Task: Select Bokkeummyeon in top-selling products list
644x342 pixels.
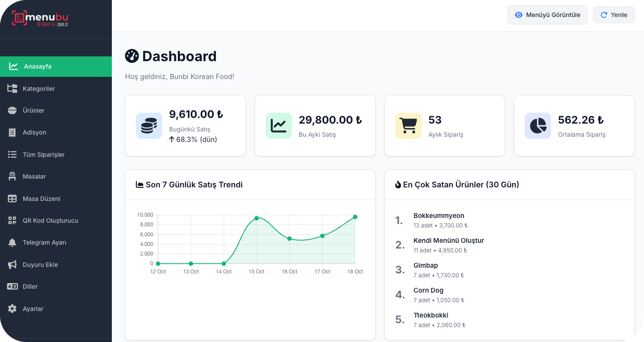Action: (x=439, y=216)
